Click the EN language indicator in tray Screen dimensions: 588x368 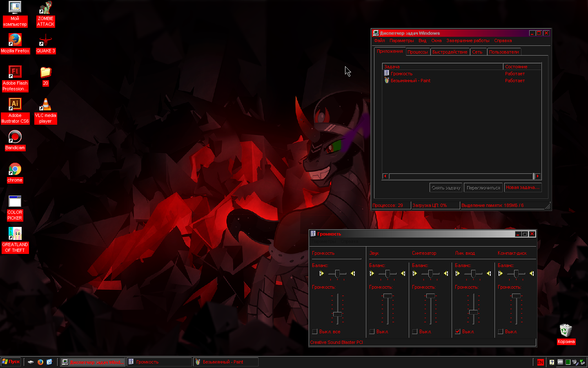coord(540,362)
